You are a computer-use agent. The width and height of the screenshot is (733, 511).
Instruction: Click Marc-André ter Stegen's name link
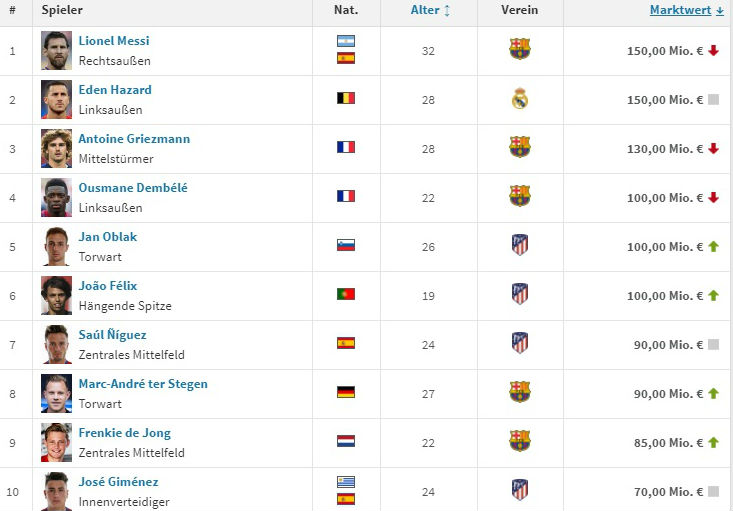143,384
